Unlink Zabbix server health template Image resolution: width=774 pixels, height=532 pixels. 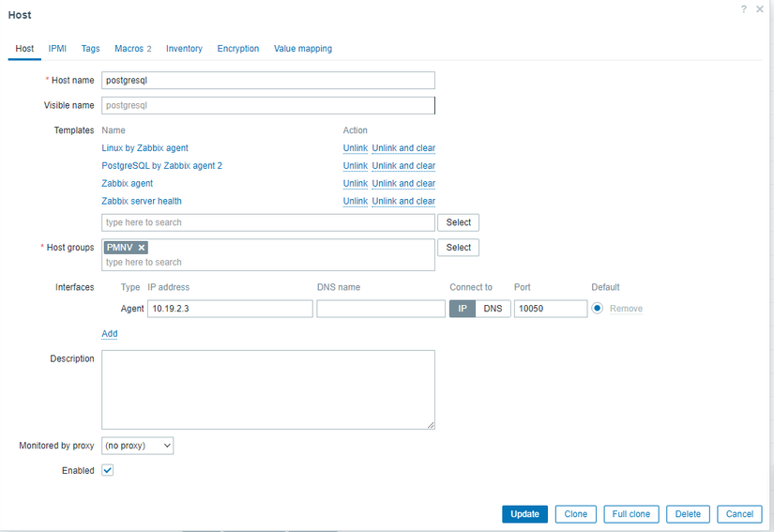[x=356, y=202]
